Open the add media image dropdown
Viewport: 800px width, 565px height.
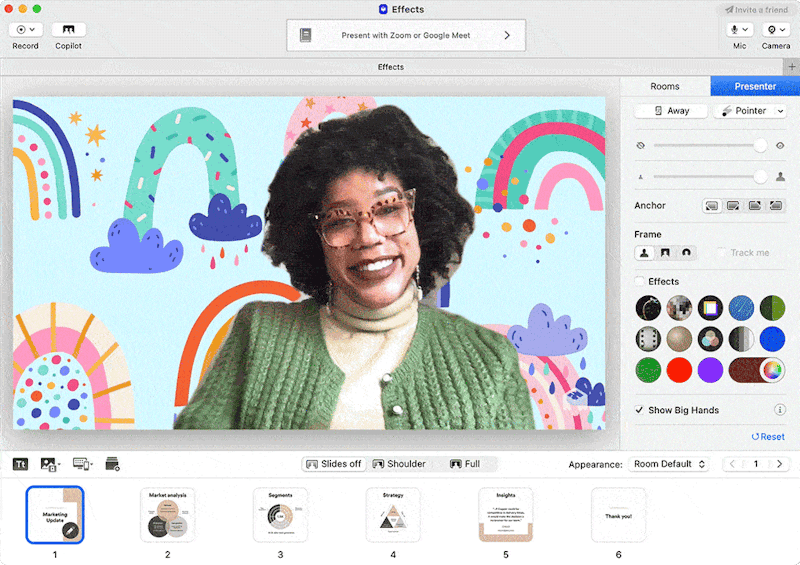[x=51, y=464]
